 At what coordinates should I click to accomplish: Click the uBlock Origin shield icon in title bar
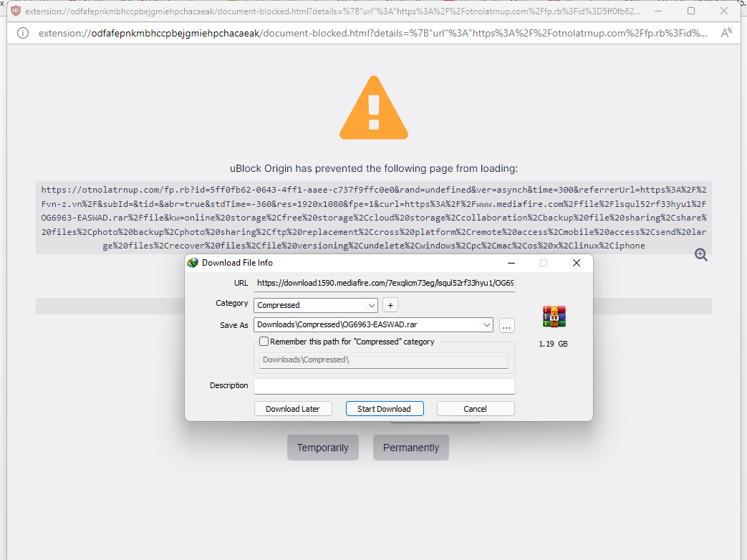(x=16, y=11)
